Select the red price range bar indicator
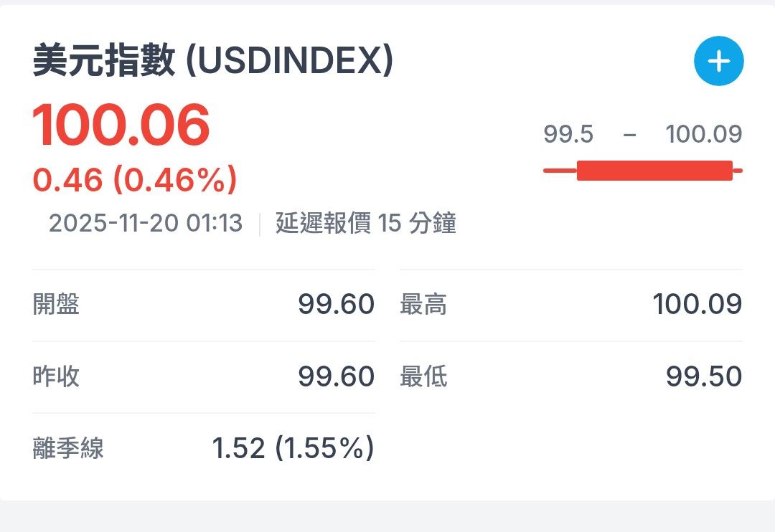The image size is (775, 532). pos(642,170)
